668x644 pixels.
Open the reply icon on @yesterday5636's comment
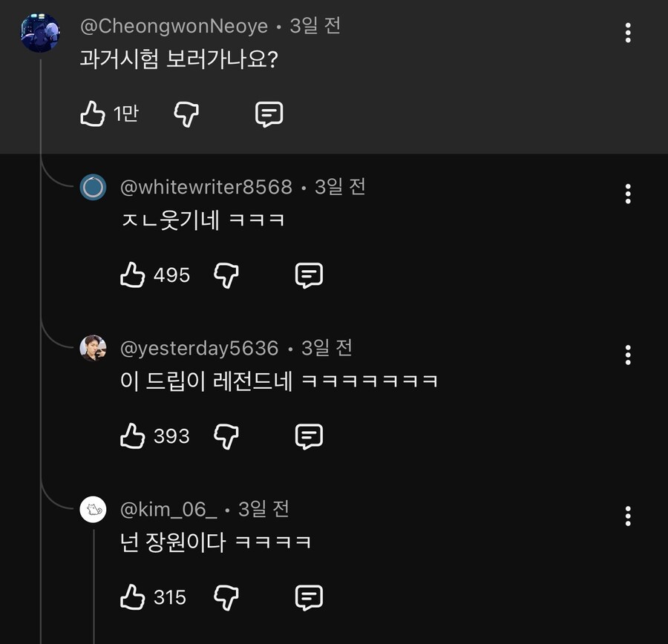click(x=309, y=436)
